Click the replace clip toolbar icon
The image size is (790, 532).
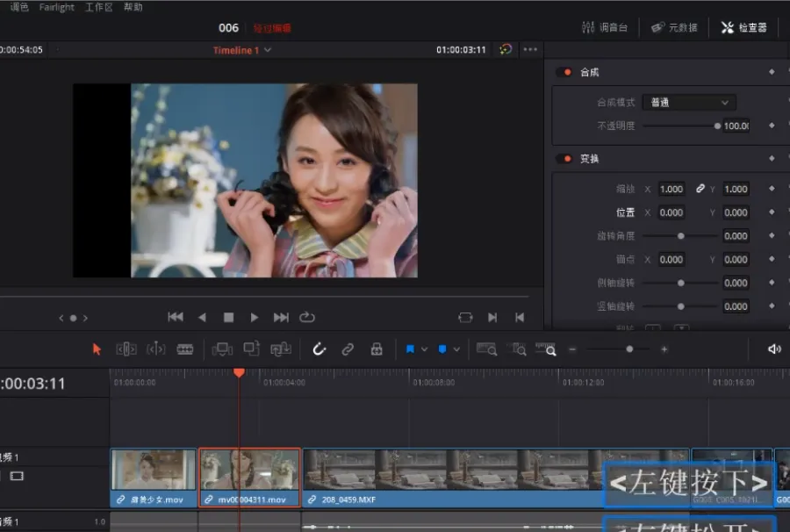(x=281, y=349)
